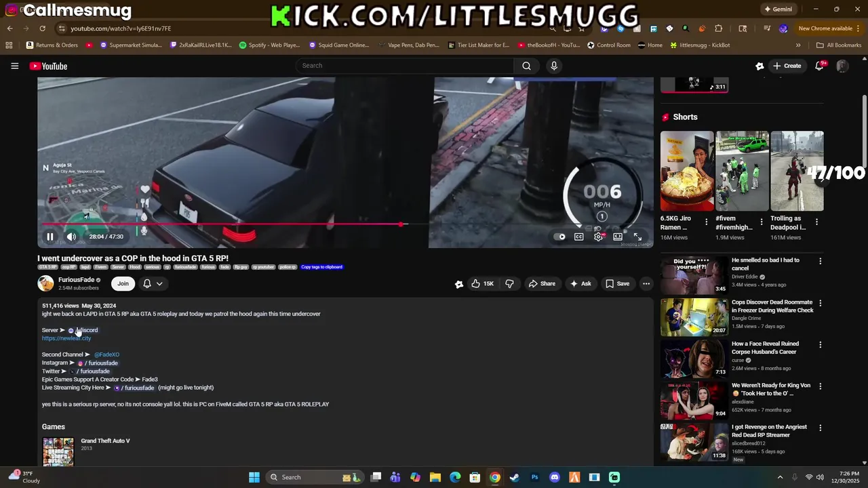This screenshot has height=488, width=868.
Task: Open Discord from the taskbar
Action: pyautogui.click(x=555, y=477)
